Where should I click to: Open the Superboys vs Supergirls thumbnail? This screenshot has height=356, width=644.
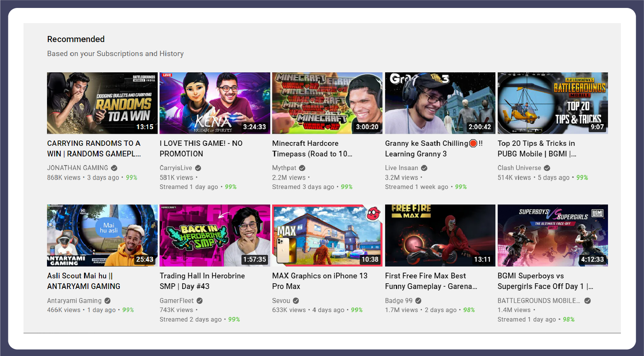(x=553, y=236)
